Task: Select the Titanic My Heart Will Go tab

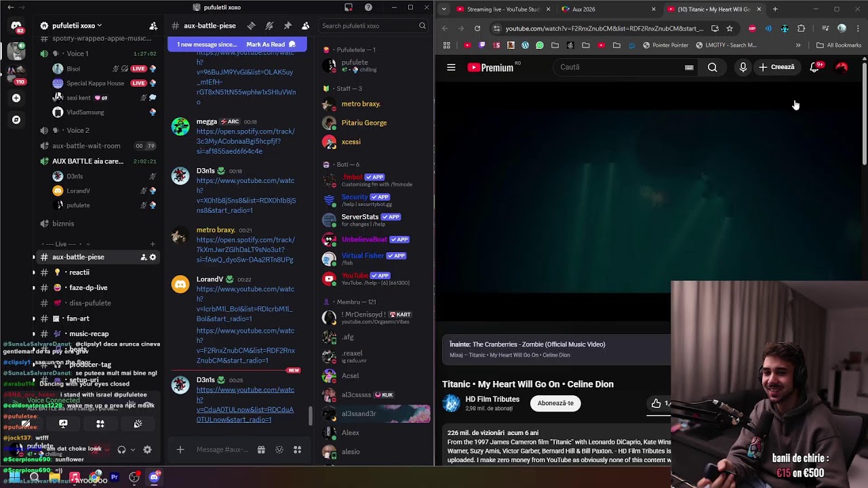Action: 713,9
